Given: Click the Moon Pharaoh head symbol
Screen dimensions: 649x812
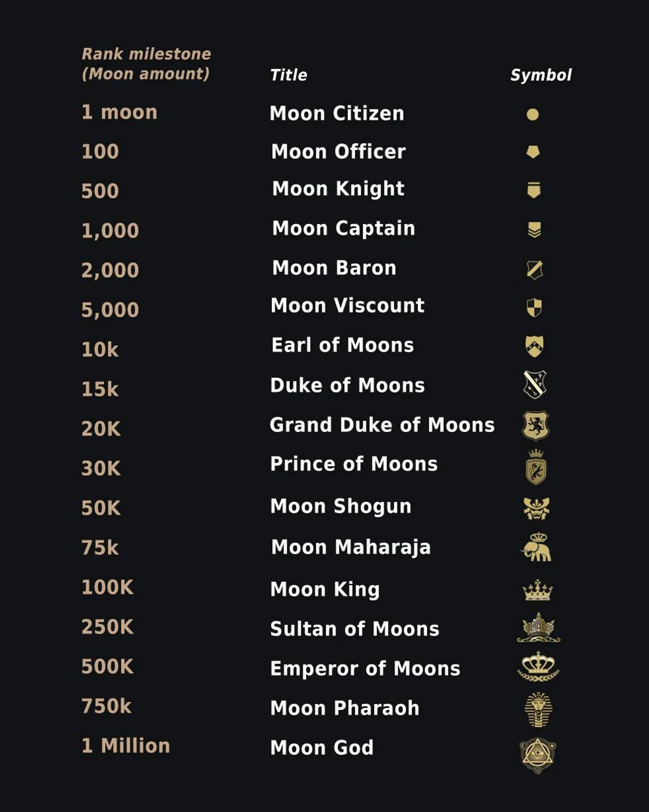Looking at the screenshot, I should 538,709.
